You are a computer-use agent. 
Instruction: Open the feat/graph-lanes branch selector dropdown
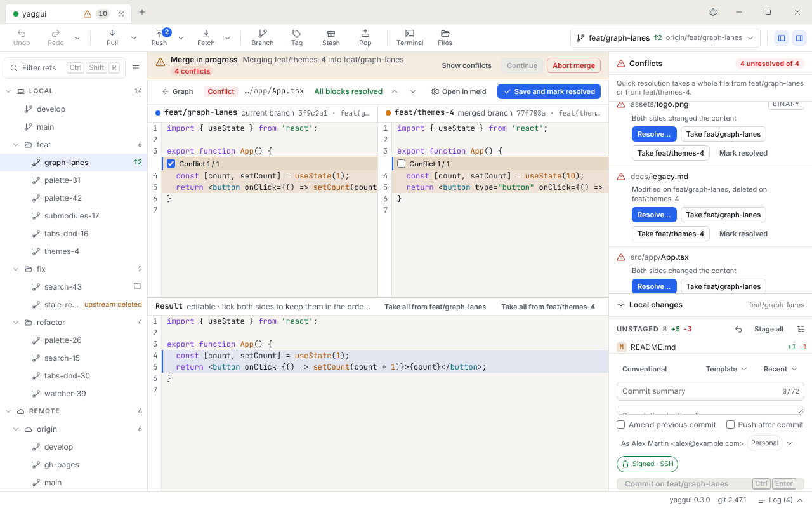(665, 38)
